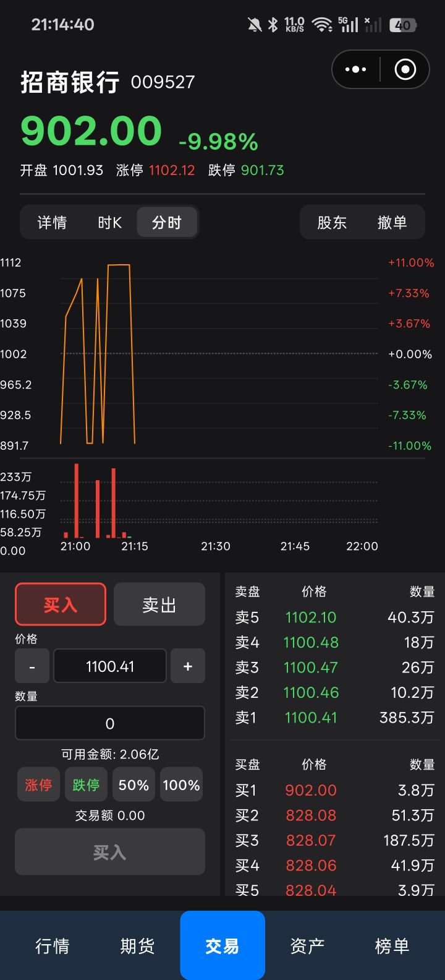
Task: Tap the tallest red volume bar
Action: pos(77,500)
